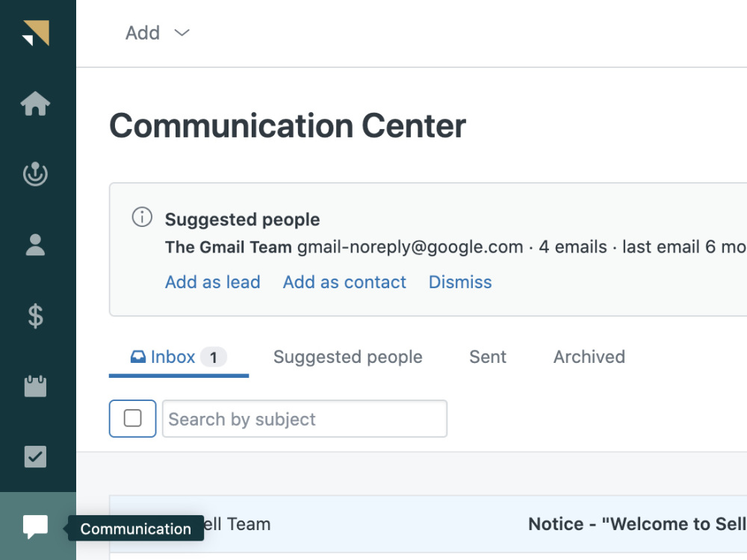Dismiss the Gmail Team suggestion
This screenshot has height=560, width=747.
tap(460, 282)
